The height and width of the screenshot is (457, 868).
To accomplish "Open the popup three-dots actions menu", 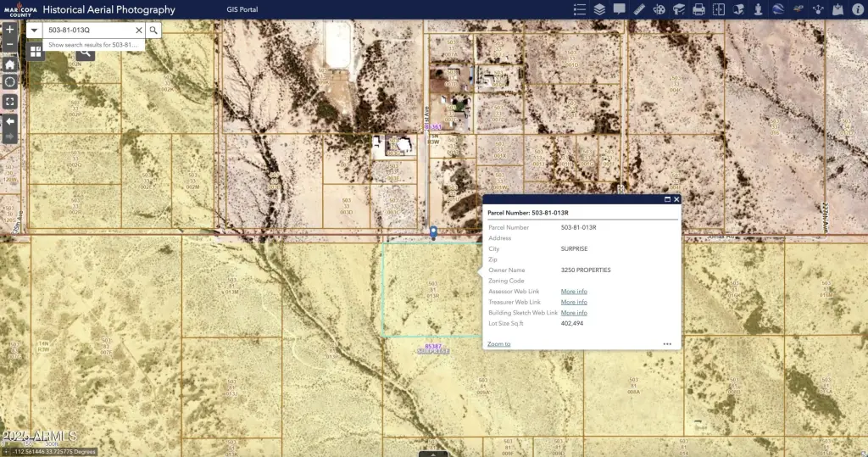I will [667, 344].
